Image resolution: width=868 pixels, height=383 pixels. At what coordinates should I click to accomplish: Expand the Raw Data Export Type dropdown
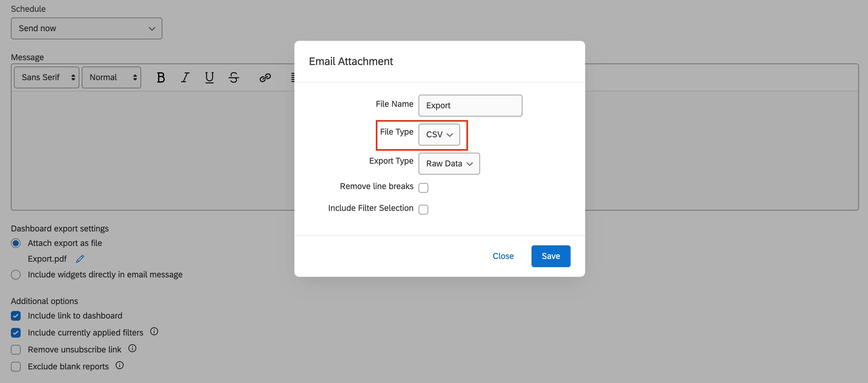[x=449, y=164]
